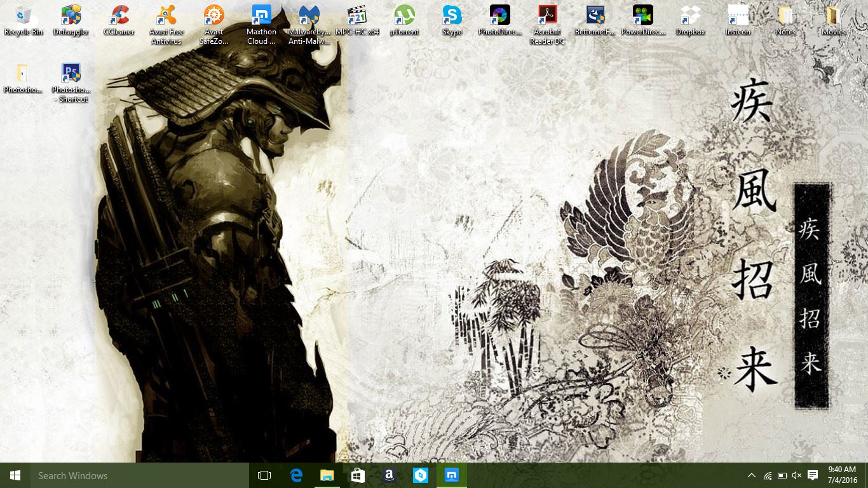Select the Defraggler desktop shortcut
Image resolution: width=868 pixels, height=488 pixels.
click(x=71, y=20)
